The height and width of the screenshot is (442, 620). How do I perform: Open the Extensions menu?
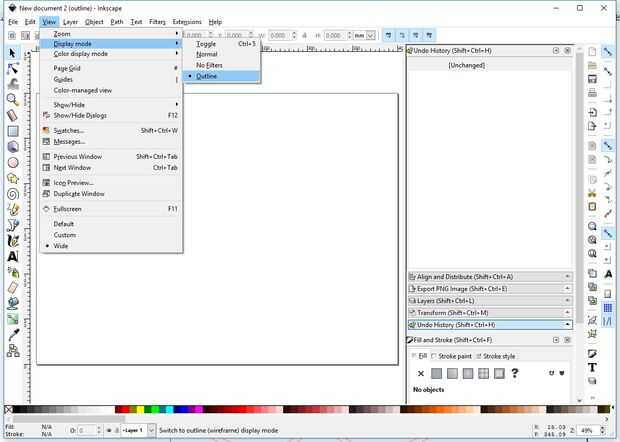(x=187, y=22)
